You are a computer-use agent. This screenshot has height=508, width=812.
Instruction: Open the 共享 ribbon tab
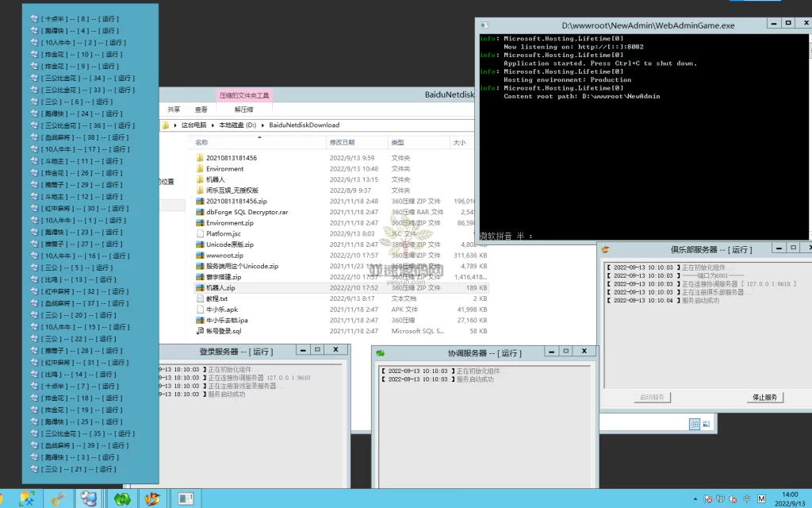[174, 110]
